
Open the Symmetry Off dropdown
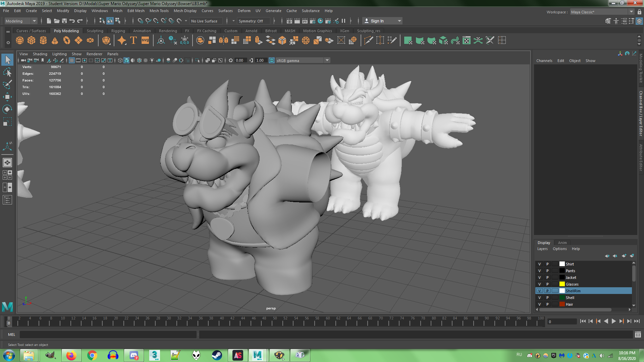[254, 21]
